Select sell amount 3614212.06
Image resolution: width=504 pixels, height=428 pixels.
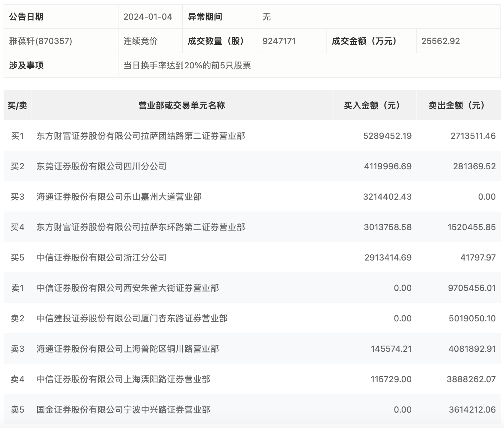tap(472, 410)
